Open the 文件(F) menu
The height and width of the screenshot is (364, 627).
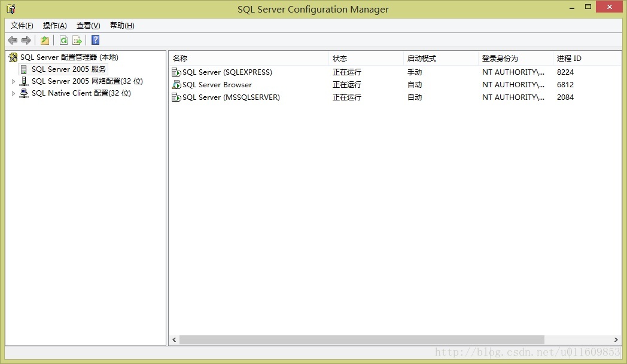22,26
